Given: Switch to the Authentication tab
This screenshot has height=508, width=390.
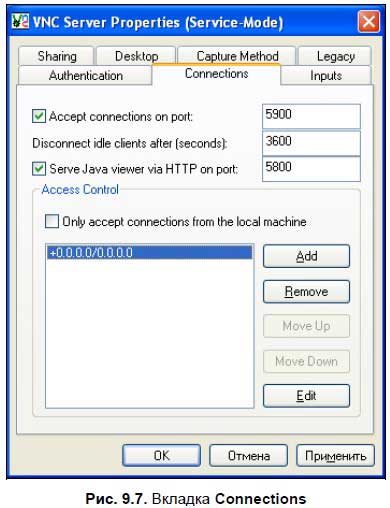Looking at the screenshot, I should click(x=85, y=75).
